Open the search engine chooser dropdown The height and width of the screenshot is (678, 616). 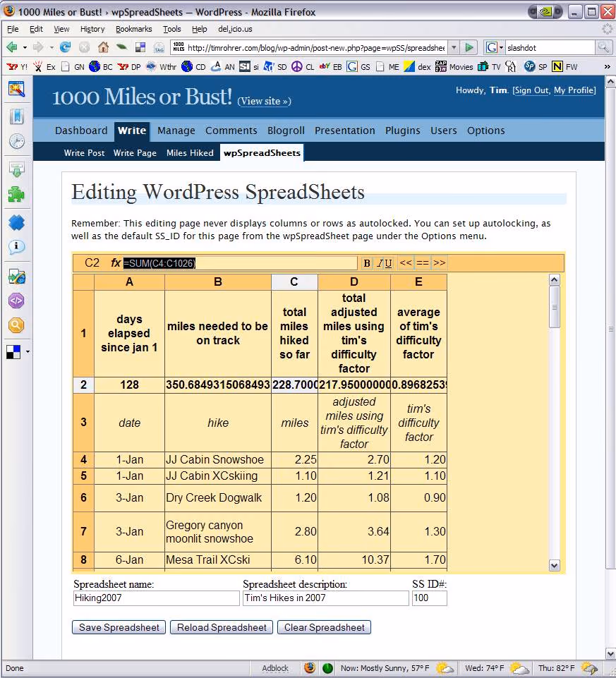tap(502, 47)
